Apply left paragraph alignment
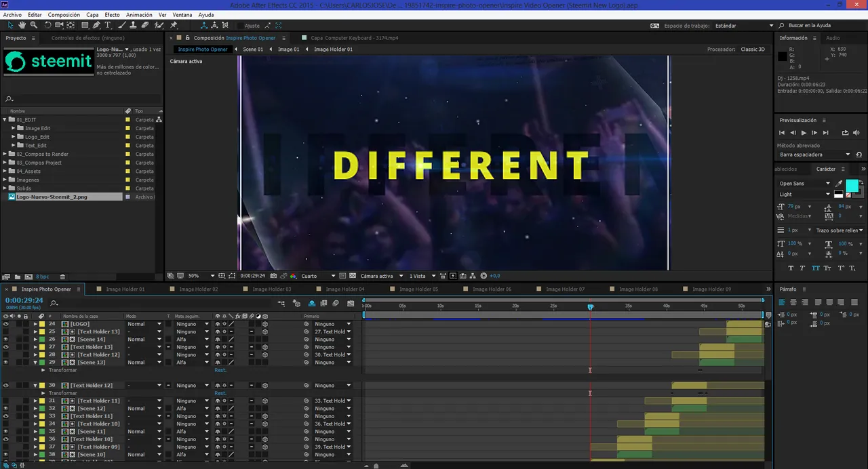 [782, 302]
